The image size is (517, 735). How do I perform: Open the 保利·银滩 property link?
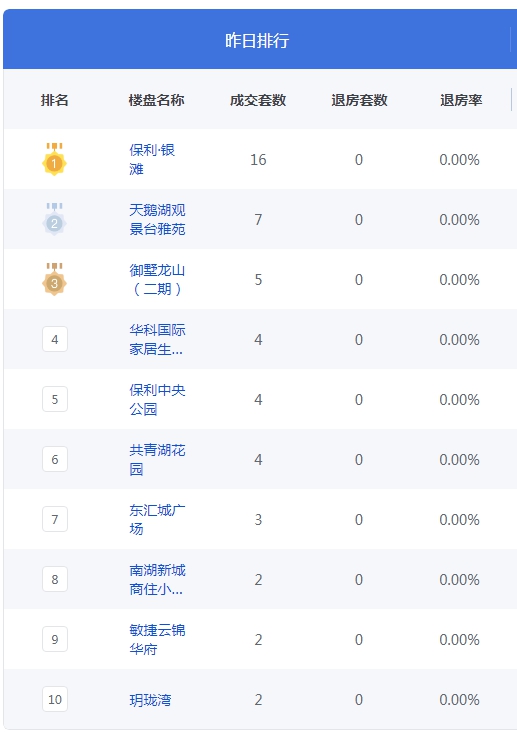[152, 159]
